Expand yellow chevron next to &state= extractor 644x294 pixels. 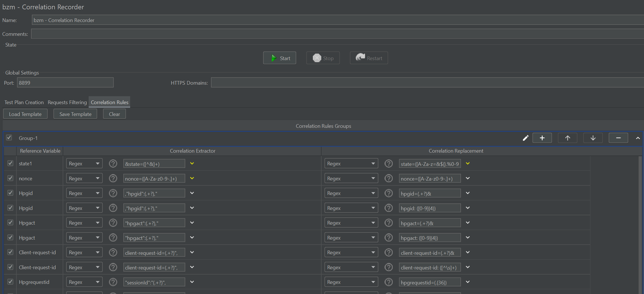pos(192,163)
